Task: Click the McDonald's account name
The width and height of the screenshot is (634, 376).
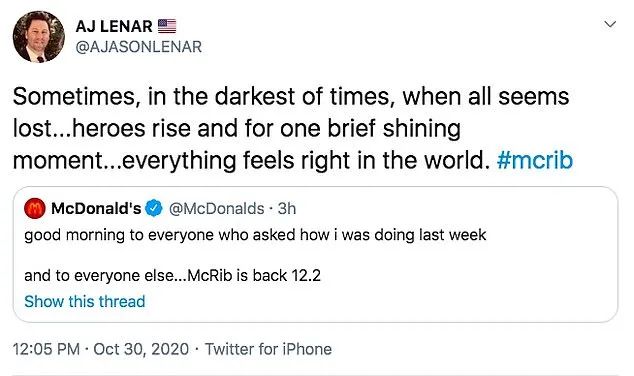Action: coord(96,209)
